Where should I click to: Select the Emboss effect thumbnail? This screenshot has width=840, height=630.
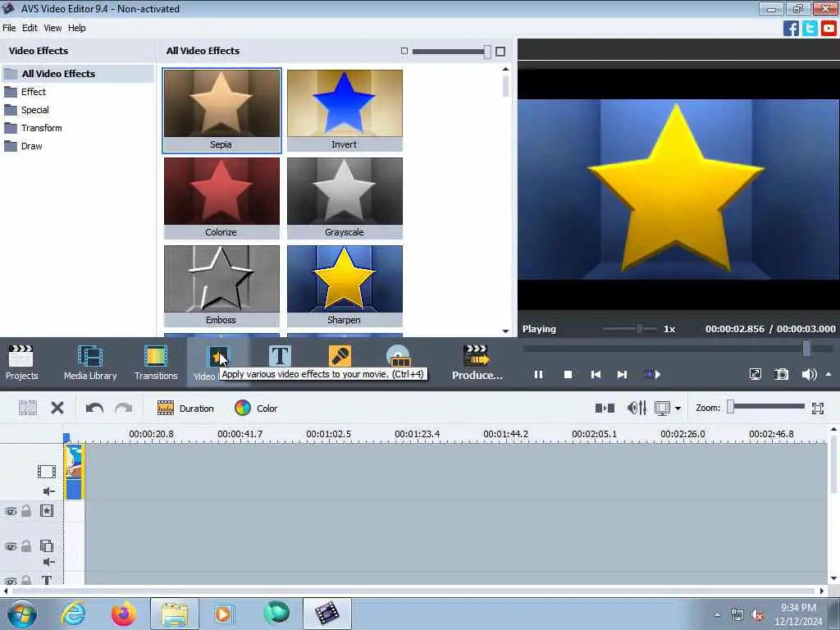click(x=221, y=286)
